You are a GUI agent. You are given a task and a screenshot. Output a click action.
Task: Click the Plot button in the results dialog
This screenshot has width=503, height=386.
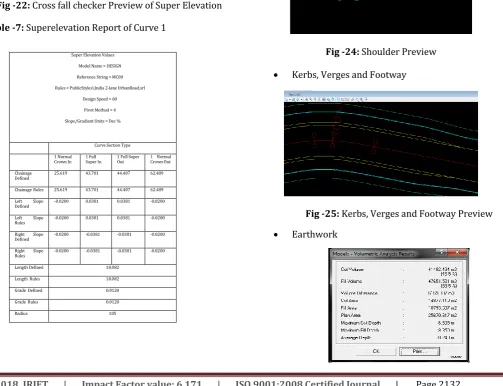[419, 351]
